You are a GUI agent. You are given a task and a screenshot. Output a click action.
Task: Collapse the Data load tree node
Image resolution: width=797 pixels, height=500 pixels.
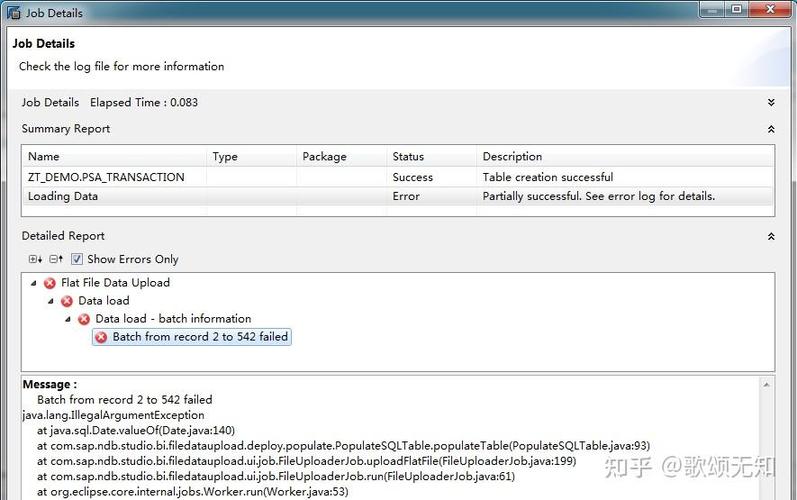pyautogui.click(x=51, y=301)
